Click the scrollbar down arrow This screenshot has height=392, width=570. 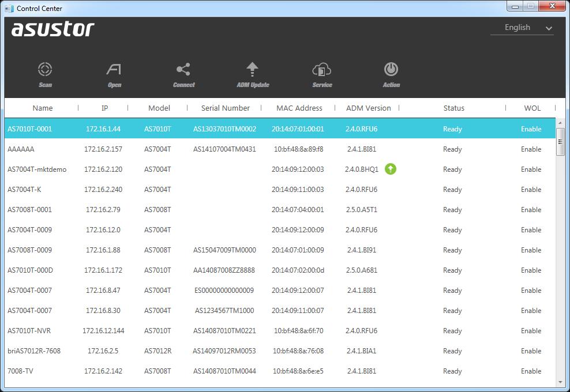click(560, 382)
